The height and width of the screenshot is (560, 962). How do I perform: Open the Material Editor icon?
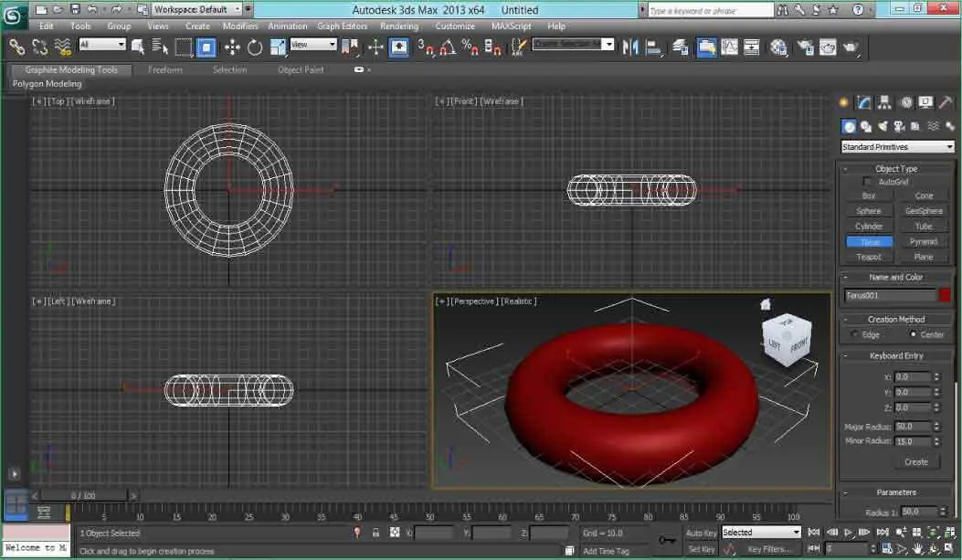coord(778,47)
